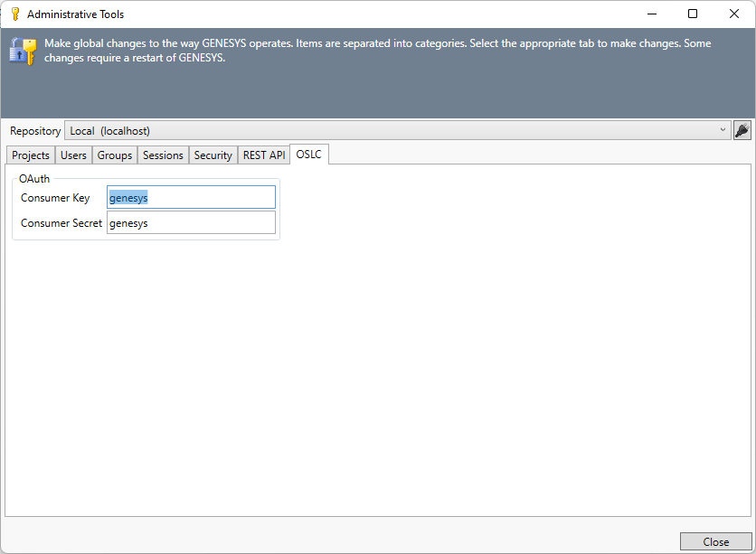Click the chevron on the Repository selector
The height and width of the screenshot is (554, 756).
(x=723, y=130)
